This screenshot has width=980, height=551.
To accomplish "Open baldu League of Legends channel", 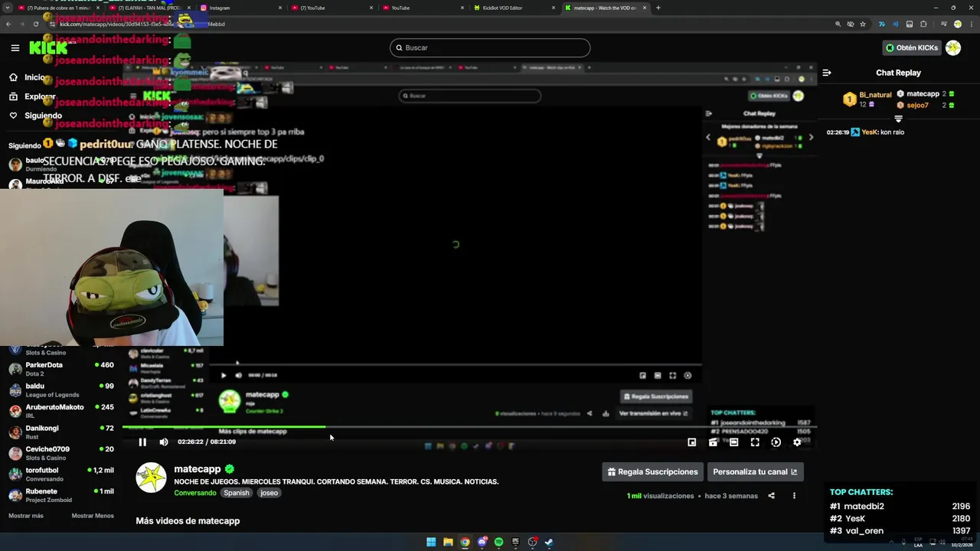I will click(x=61, y=390).
